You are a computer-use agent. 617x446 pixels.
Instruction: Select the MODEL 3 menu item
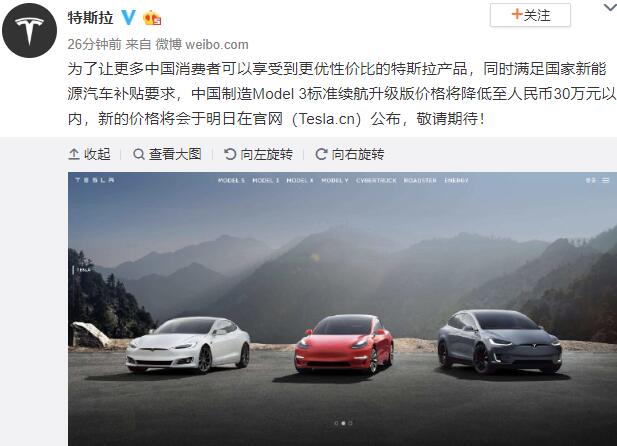click(266, 180)
